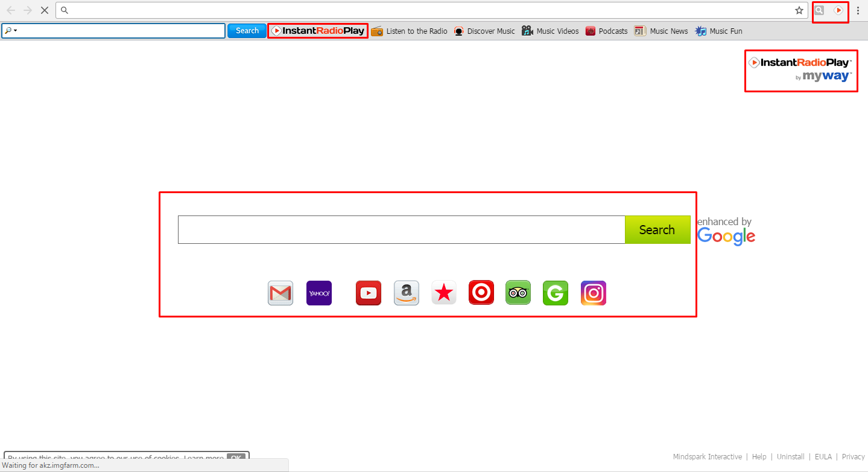868x472 pixels.
Task: Open the Mindspark Interactive link
Action: click(708, 457)
